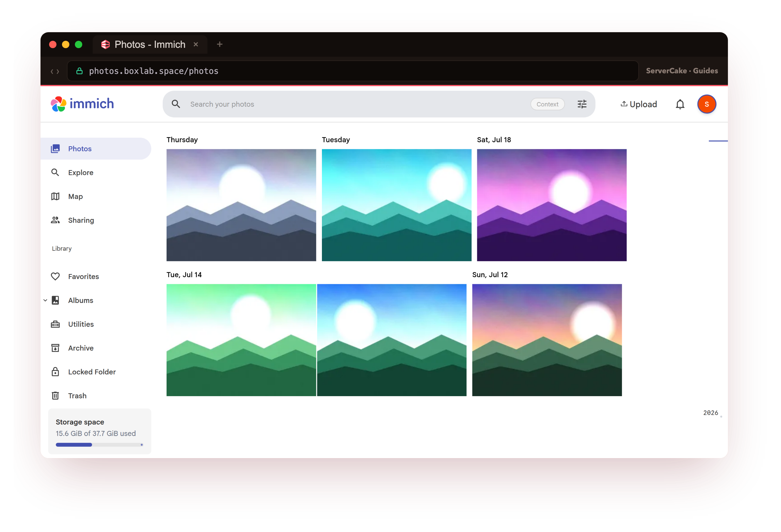Open the light green Tue, Jul 14 photo
The height and width of the screenshot is (532, 781).
(x=241, y=340)
